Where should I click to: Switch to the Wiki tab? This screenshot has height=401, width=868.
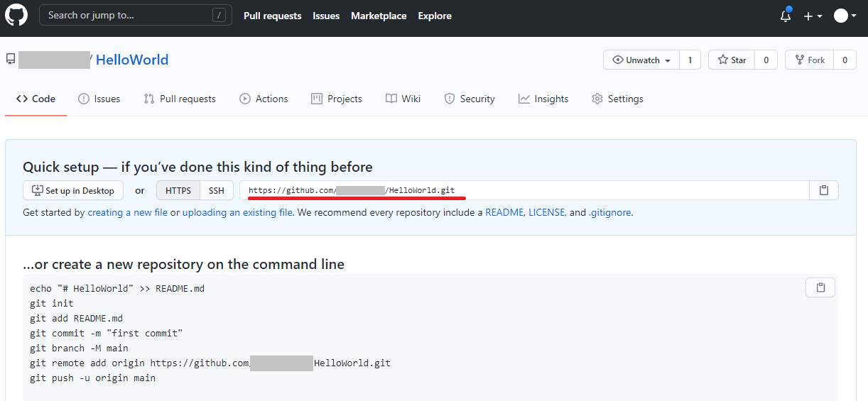[403, 99]
